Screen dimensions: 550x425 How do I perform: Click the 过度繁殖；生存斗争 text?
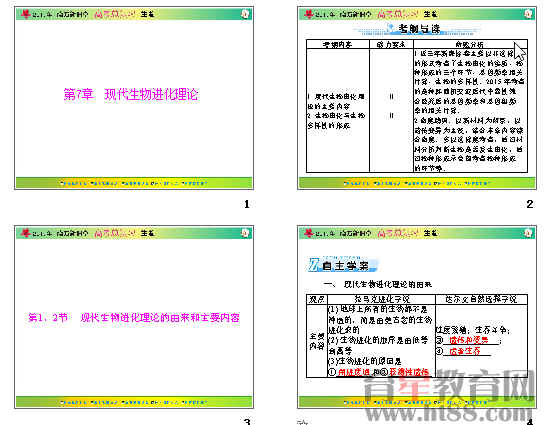[473, 330]
